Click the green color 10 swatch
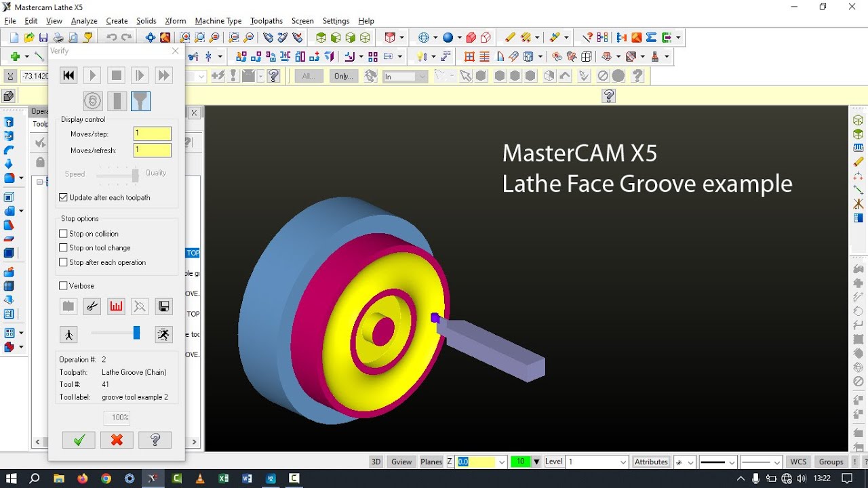The width and height of the screenshot is (868, 488). (x=521, y=462)
